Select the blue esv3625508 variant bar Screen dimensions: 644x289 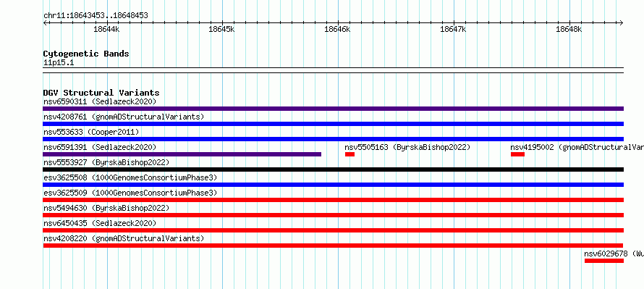click(x=333, y=185)
